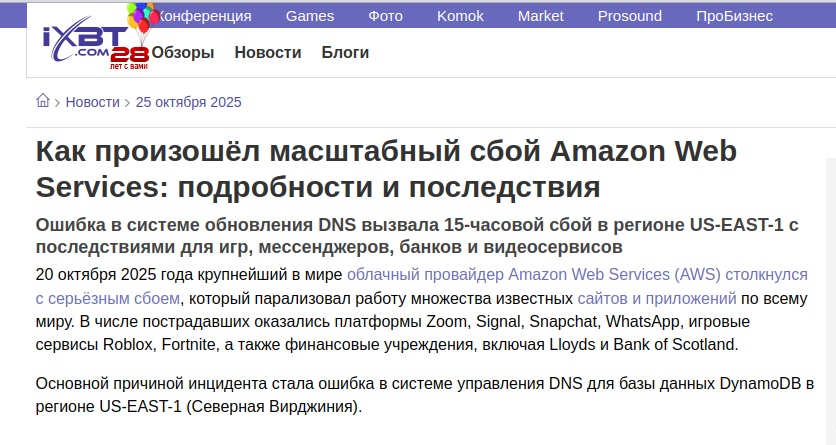The image size is (836, 445).
Task: Open the Конференция top menu item
Action: 204,16
